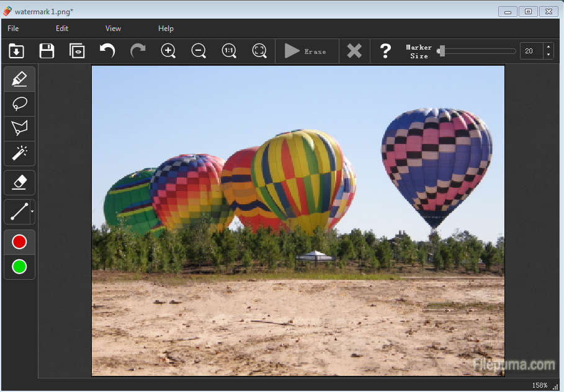Decrease marker size with down arrow
The height and width of the screenshot is (392, 564).
coord(548,55)
